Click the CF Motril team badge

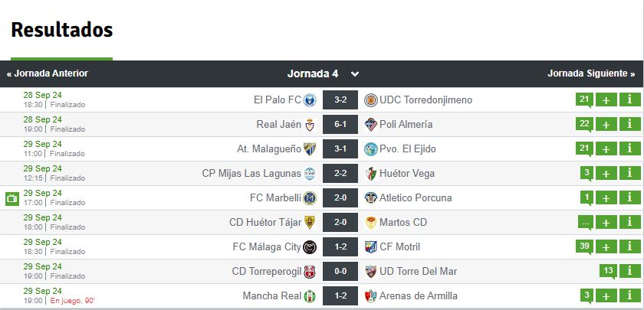371,246
